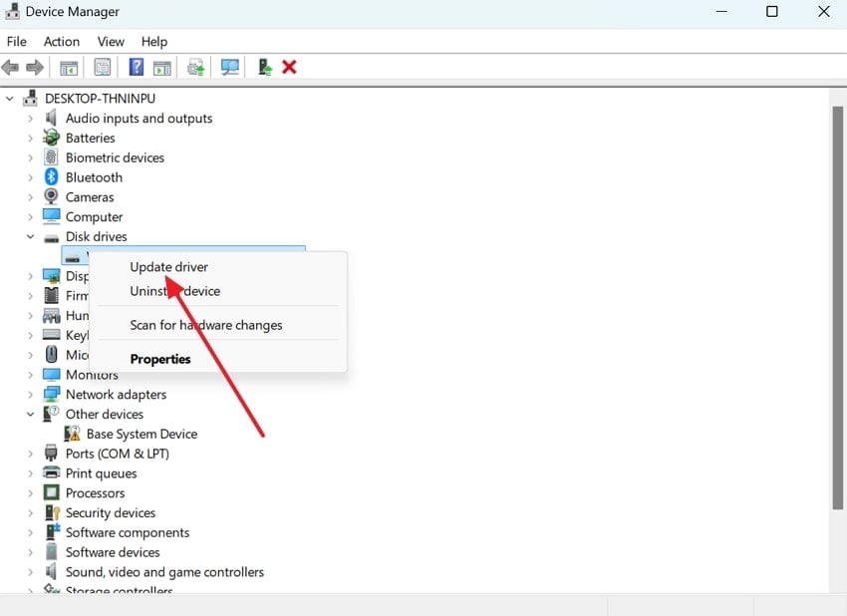Click the Security devices key icon
Image resolution: width=847 pixels, height=616 pixels.
[52, 512]
